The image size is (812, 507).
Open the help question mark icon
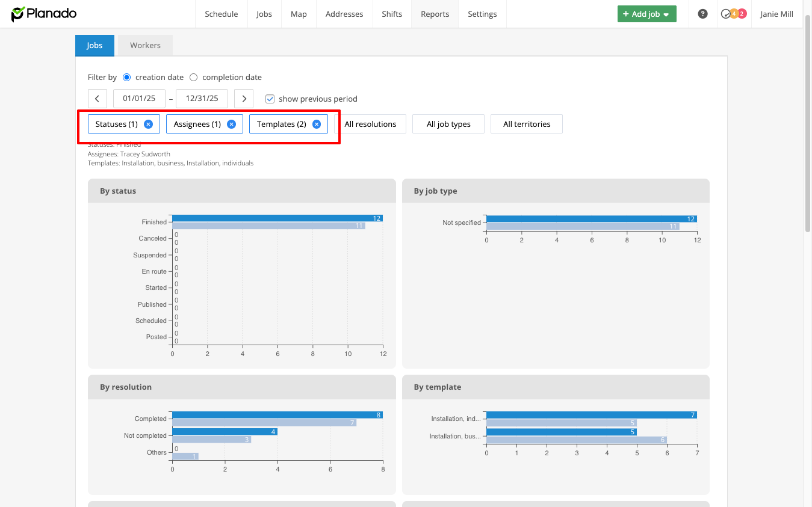pos(702,14)
